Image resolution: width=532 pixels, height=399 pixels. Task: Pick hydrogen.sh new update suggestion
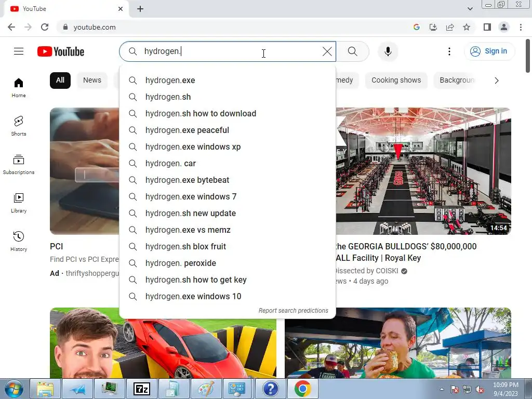pyautogui.click(x=228, y=214)
